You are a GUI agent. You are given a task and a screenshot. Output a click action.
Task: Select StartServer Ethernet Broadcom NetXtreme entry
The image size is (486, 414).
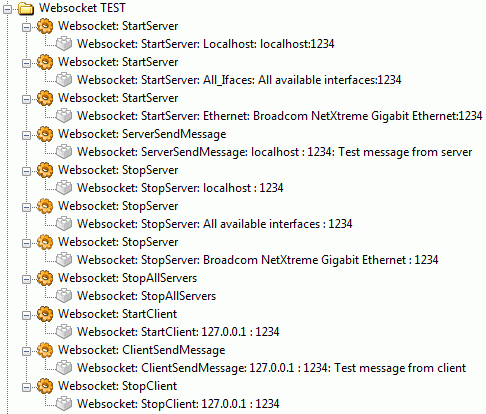coord(280,116)
